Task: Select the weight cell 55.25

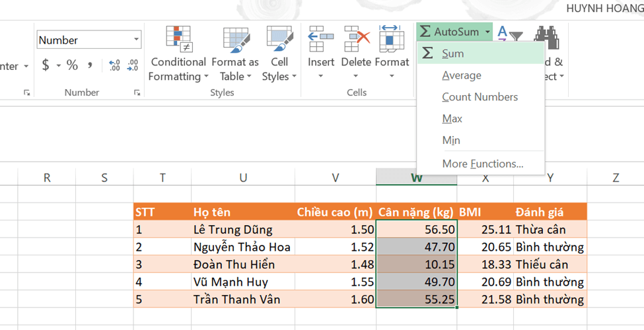Action: click(417, 299)
